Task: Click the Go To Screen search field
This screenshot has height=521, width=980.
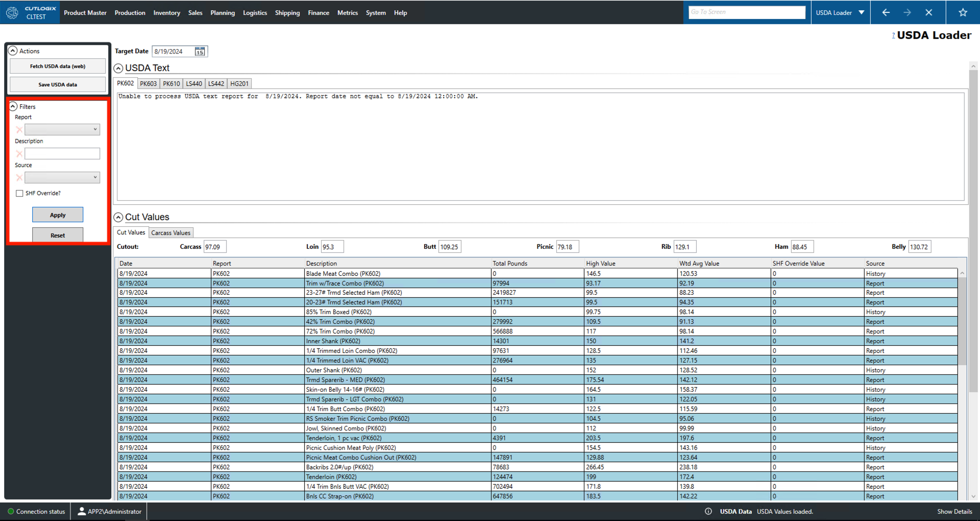Action: [x=746, y=12]
